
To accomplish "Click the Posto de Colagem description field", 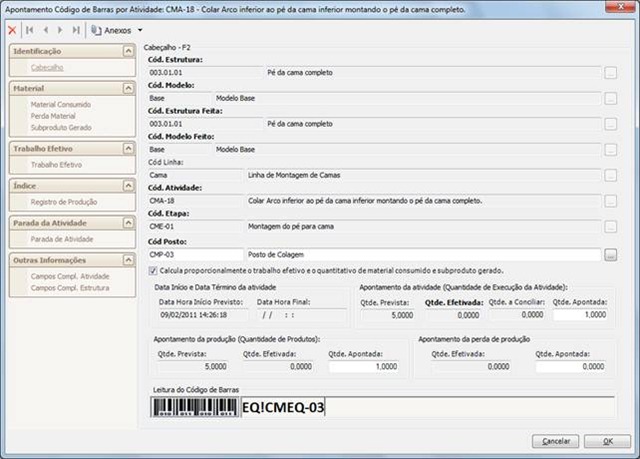I will pyautogui.click(x=423, y=255).
